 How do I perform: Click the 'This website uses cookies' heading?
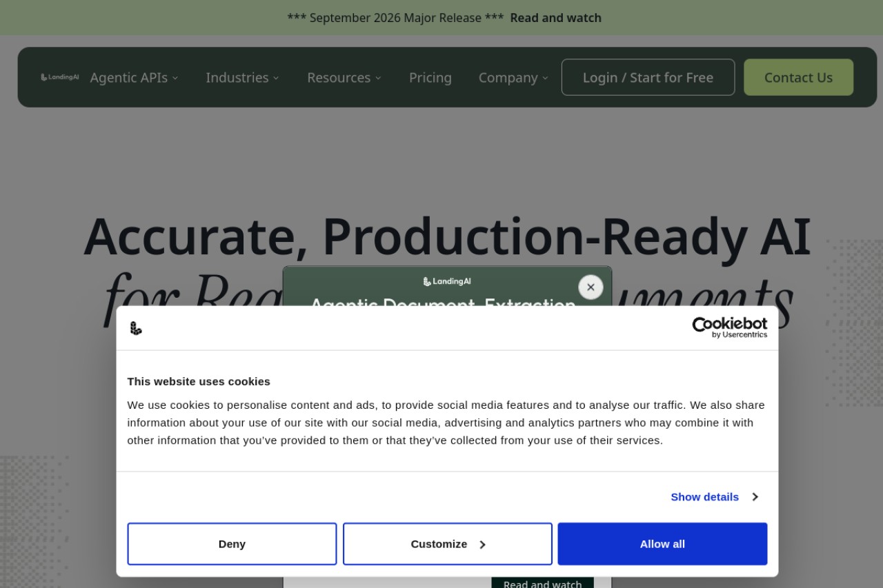[x=199, y=381]
